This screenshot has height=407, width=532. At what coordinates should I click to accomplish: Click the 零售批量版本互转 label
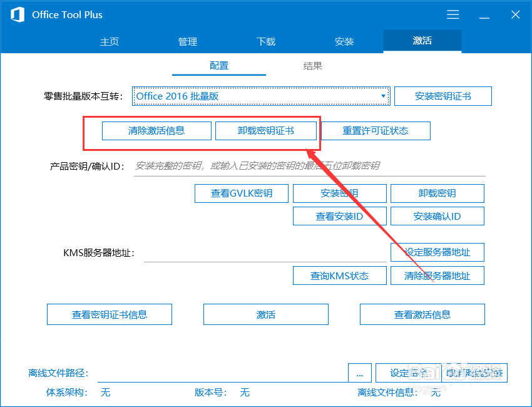point(83,96)
